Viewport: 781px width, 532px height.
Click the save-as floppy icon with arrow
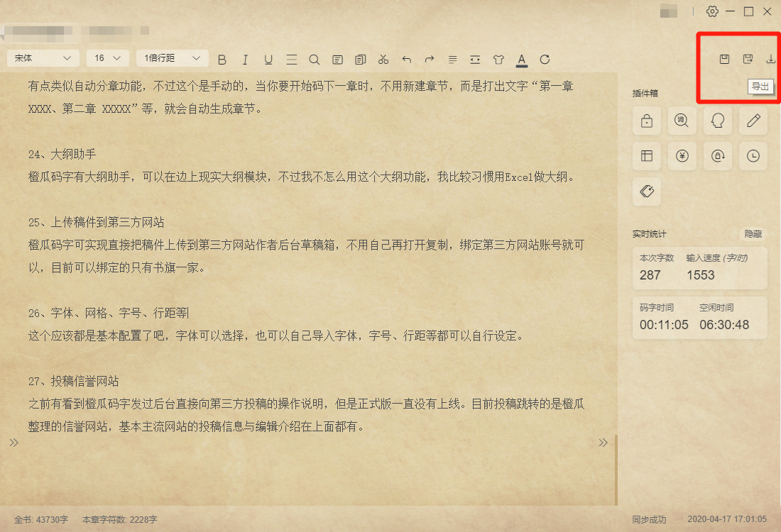tap(748, 59)
